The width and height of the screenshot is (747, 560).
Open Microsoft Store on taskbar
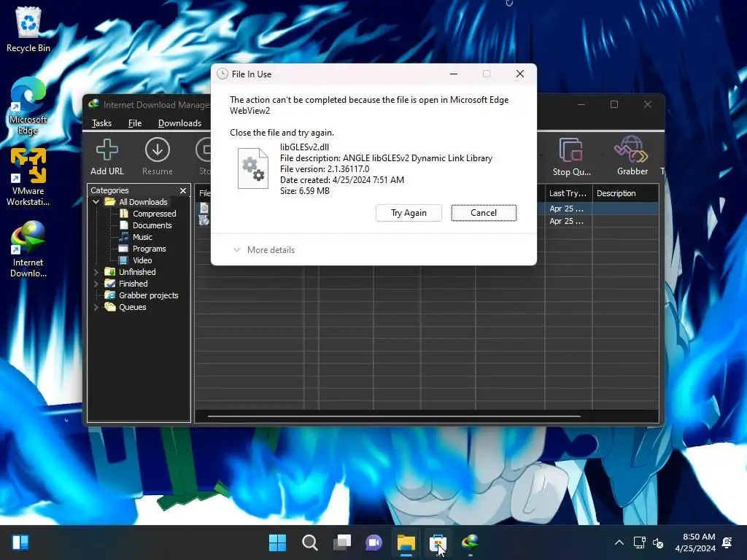pyautogui.click(x=438, y=542)
